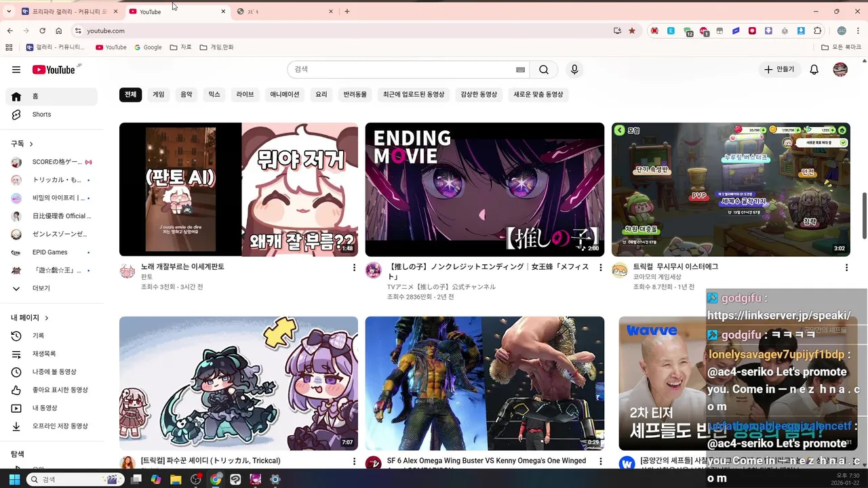Play the 推しの子 ending movie thumbnail
Screen dimensions: 868x488
click(x=485, y=189)
